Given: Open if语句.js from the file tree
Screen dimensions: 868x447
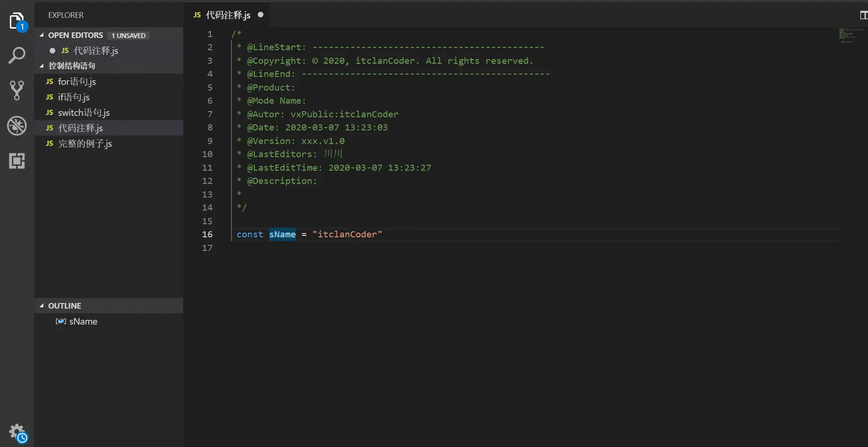Looking at the screenshot, I should click(x=109, y=97).
